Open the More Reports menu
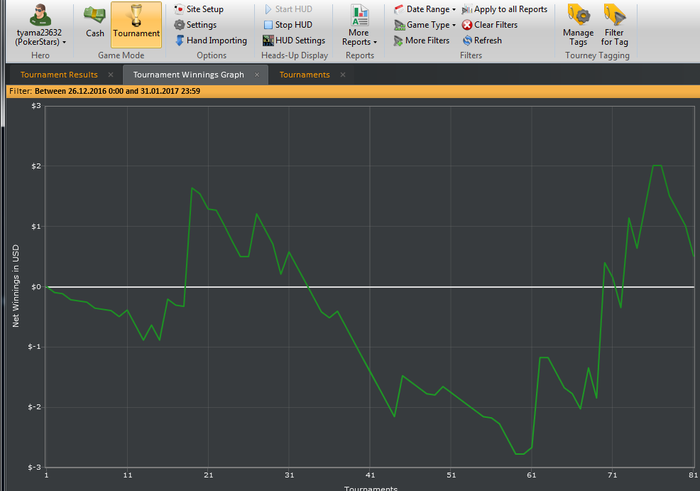 click(359, 25)
